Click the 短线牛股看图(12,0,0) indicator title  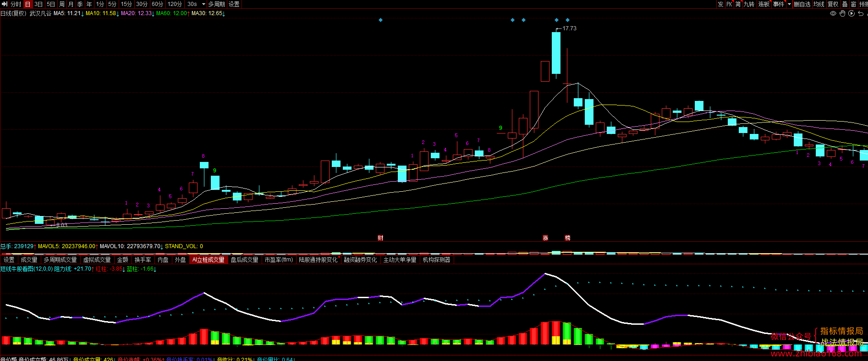point(27,269)
